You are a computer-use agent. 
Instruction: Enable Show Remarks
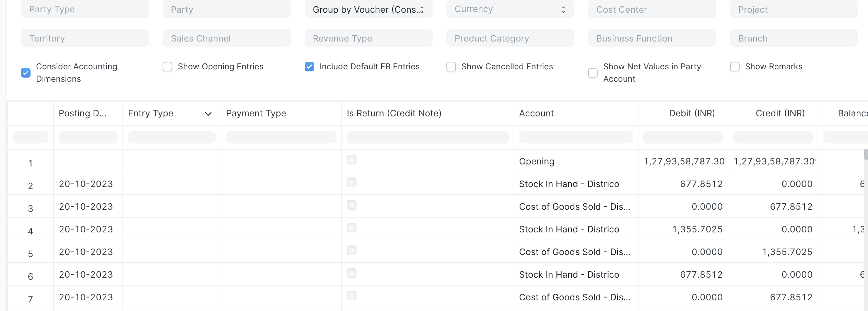[735, 67]
